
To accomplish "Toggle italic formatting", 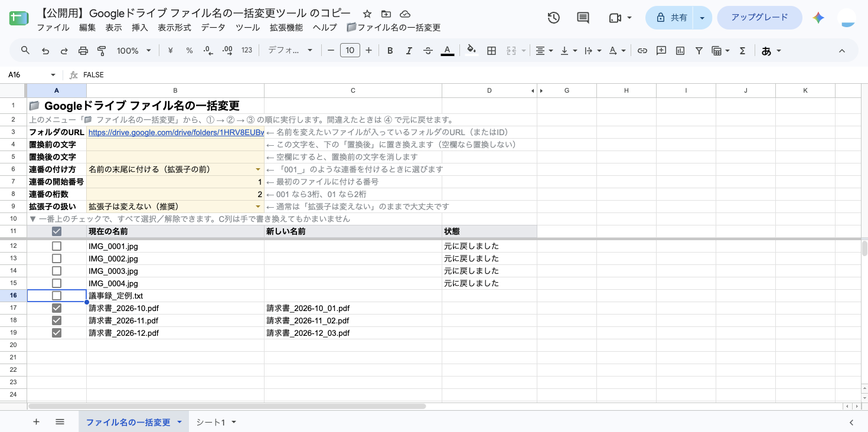I will (x=409, y=51).
